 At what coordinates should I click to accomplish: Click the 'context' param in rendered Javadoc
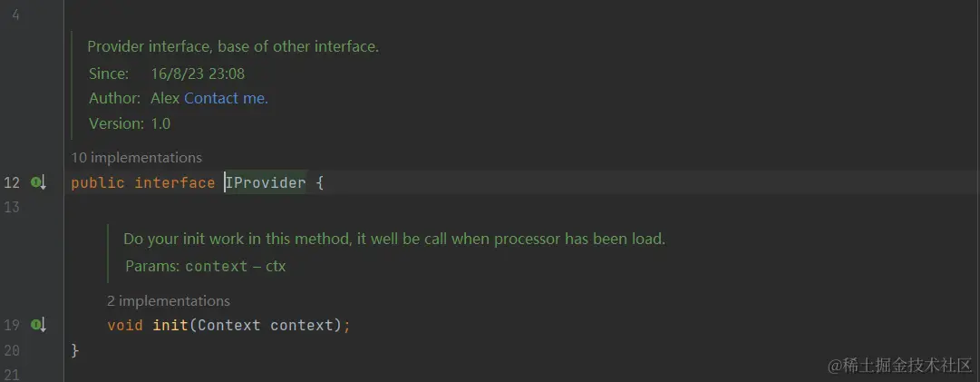[x=217, y=267]
